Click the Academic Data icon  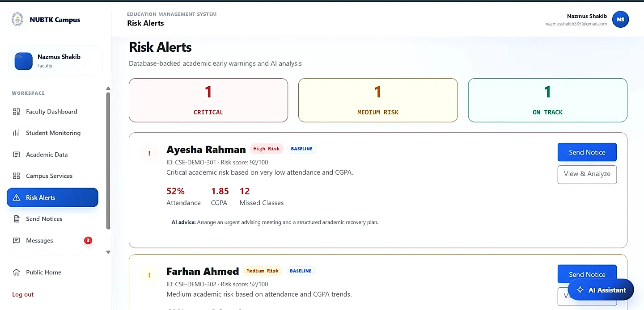pos(17,155)
